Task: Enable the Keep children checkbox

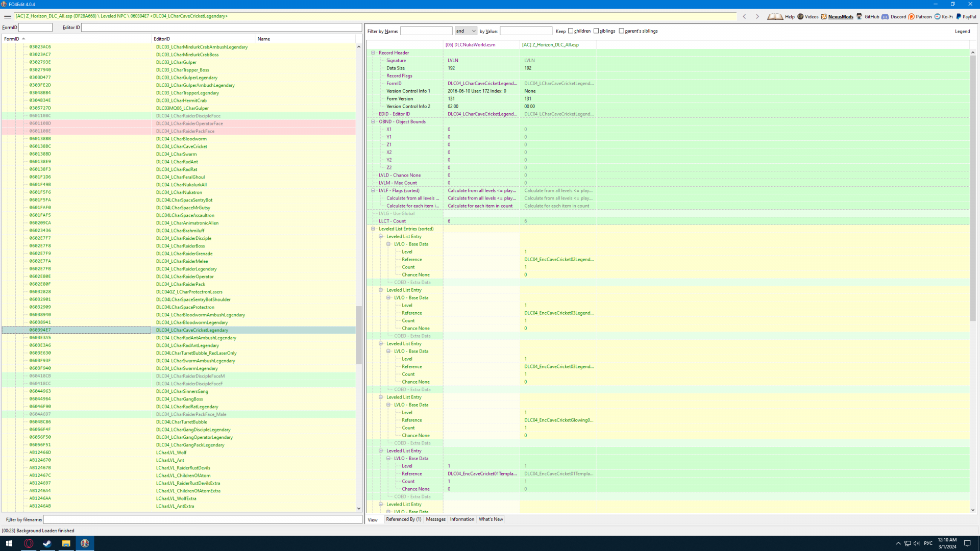Action: (571, 31)
